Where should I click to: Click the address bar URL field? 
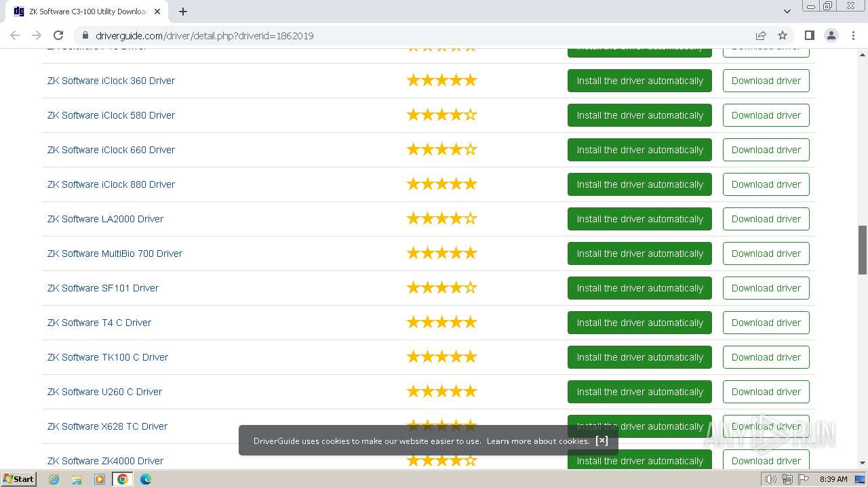[420, 35]
